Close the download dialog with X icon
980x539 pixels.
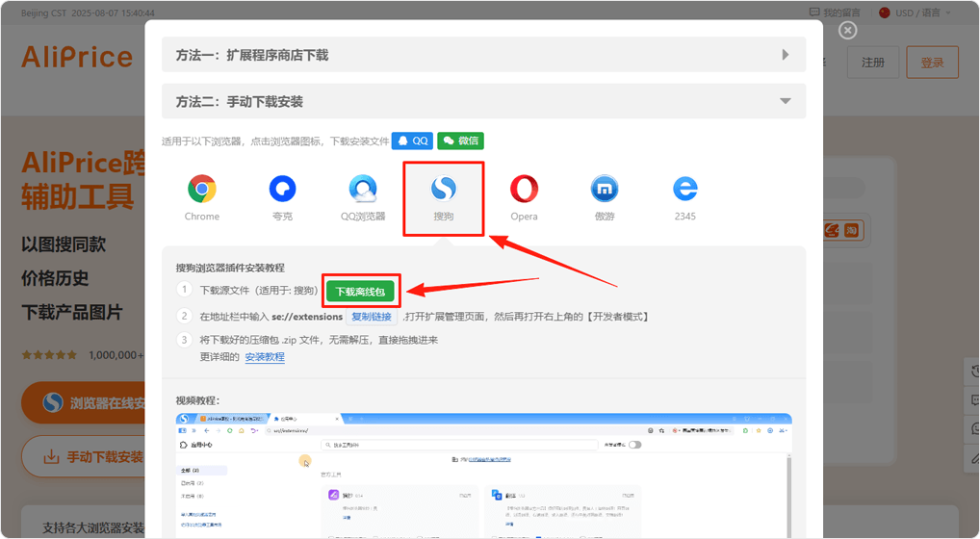click(x=847, y=31)
